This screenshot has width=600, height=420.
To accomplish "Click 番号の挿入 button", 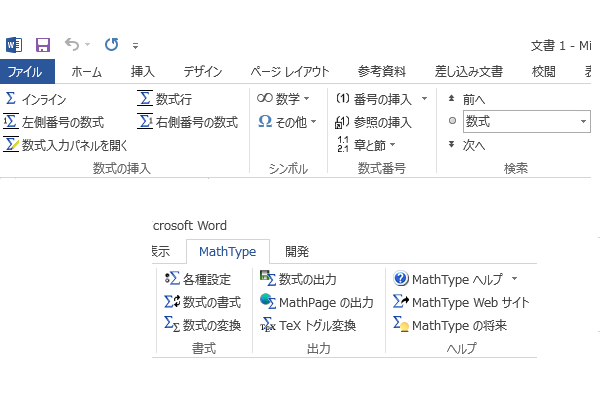I will [374, 99].
